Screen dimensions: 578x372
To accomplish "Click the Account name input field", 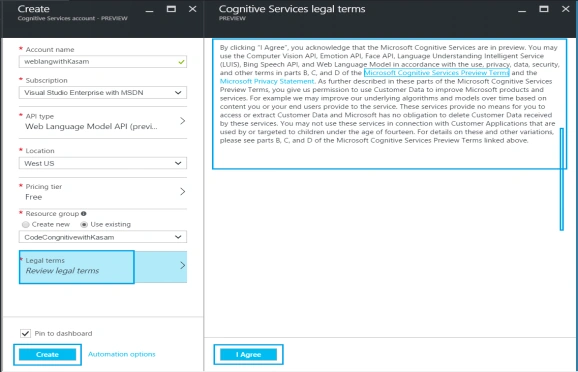I will (x=103, y=62).
